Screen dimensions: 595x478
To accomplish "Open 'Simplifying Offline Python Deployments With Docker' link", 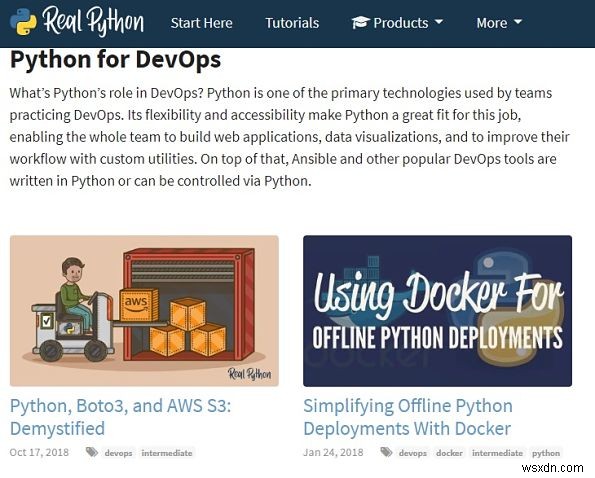I will click(x=408, y=417).
